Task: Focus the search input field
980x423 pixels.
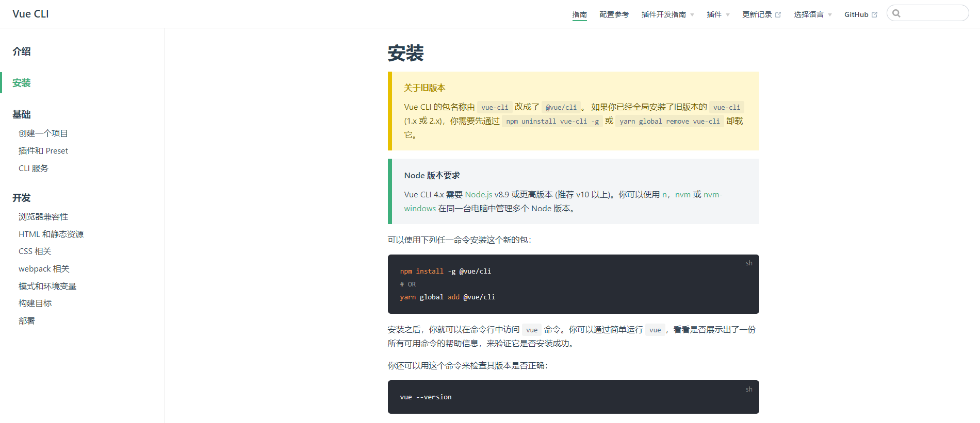Action: 928,13
